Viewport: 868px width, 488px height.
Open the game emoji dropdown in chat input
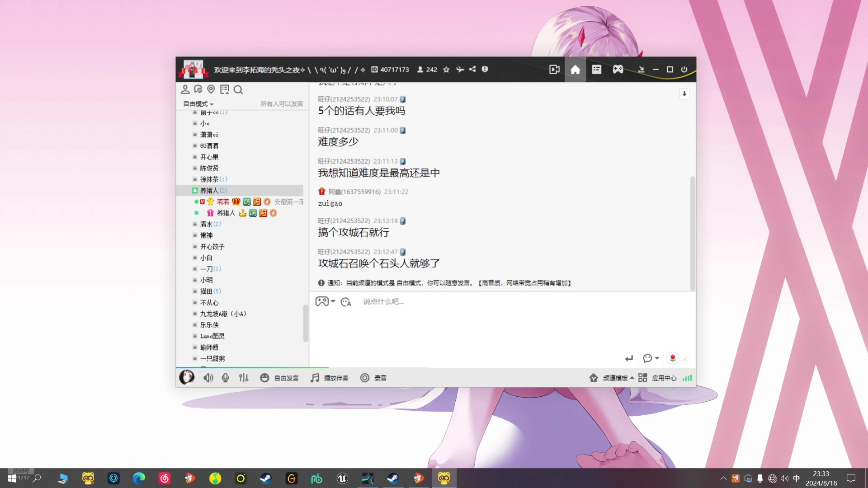pyautogui.click(x=325, y=301)
